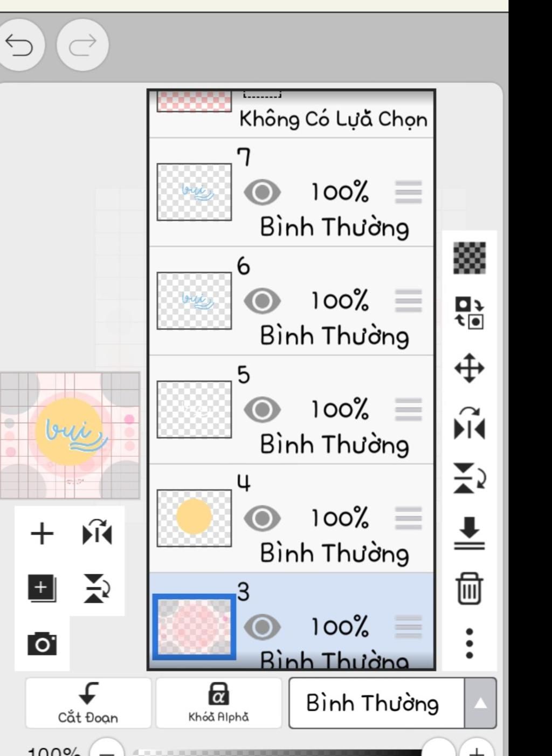The image size is (552, 756).
Task: Click the checkerboard clear layer icon
Action: click(470, 258)
